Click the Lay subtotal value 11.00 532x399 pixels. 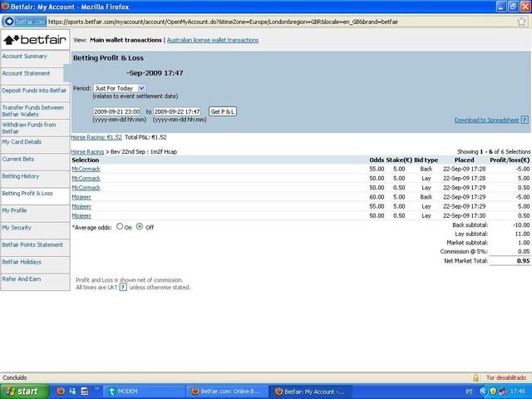click(522, 234)
